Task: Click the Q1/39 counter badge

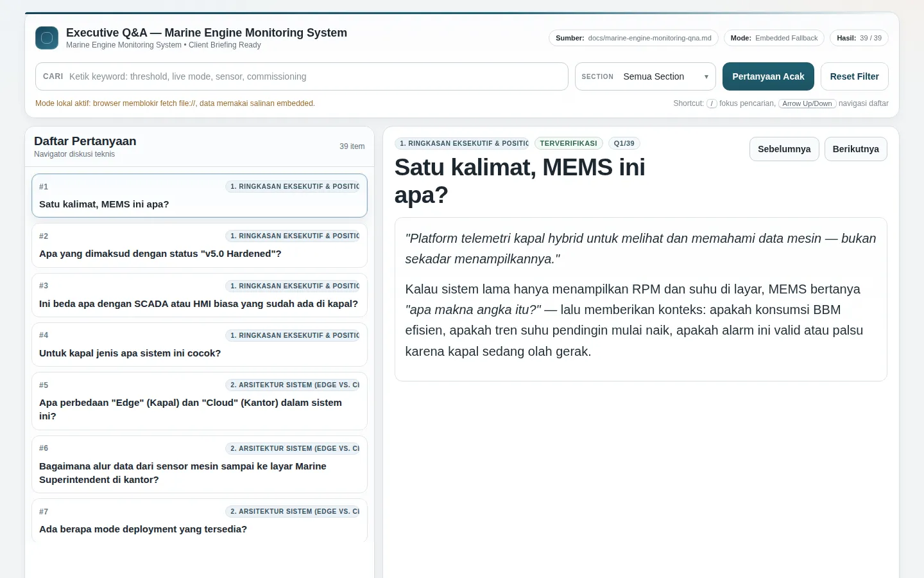Action: point(624,143)
